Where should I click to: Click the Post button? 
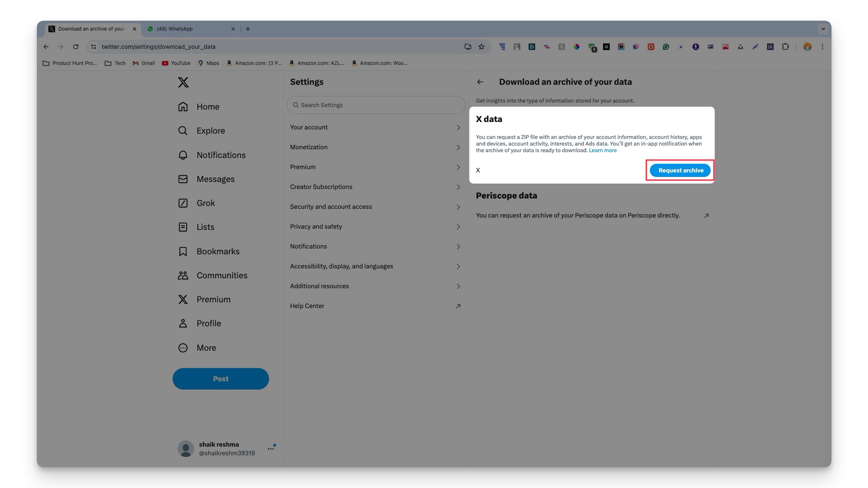pos(221,379)
